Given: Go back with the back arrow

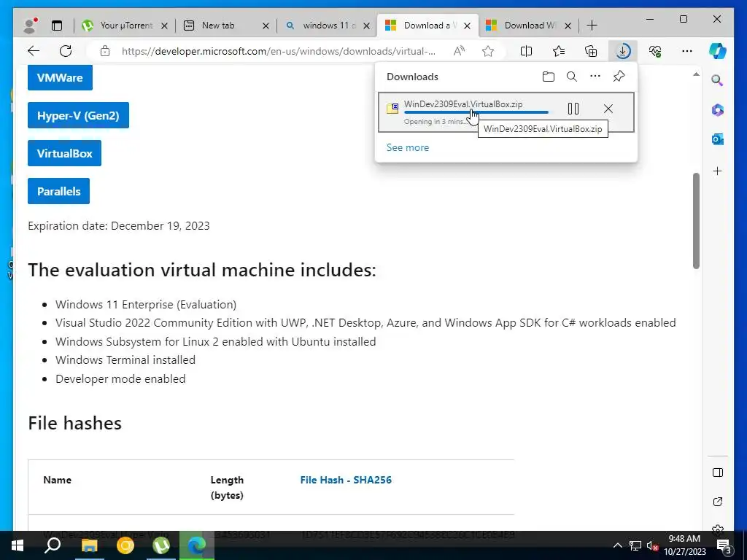Looking at the screenshot, I should tap(34, 51).
